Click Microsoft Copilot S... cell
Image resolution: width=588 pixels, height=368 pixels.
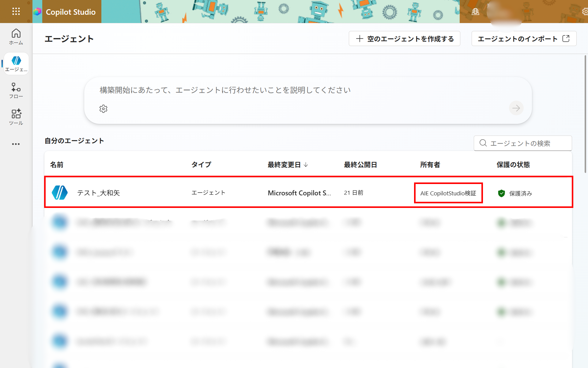(299, 193)
